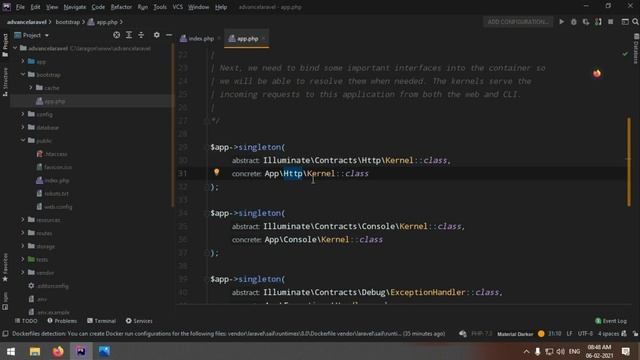Click the LF line separator in status bar
Image resolution: width=640 pixels, height=360 pixels.
[x=569, y=333]
